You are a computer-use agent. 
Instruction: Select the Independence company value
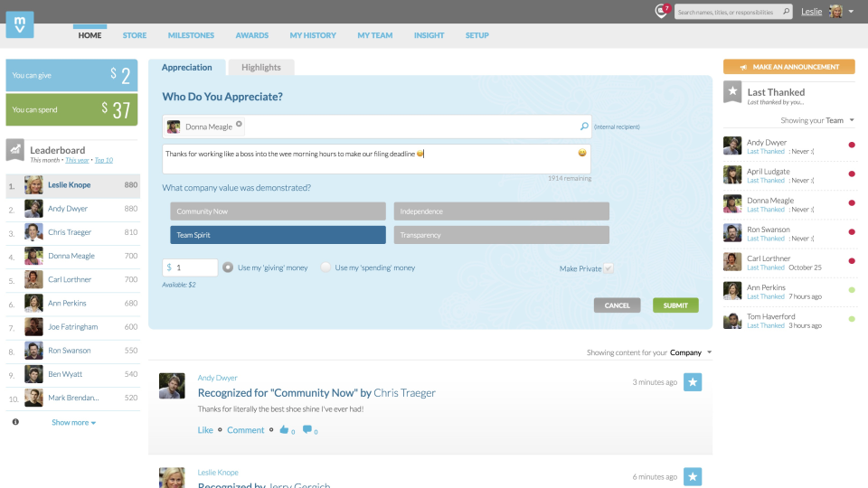(x=502, y=211)
